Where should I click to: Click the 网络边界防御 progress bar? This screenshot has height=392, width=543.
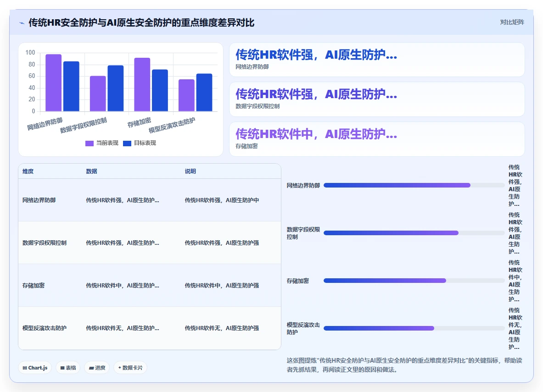tap(414, 185)
